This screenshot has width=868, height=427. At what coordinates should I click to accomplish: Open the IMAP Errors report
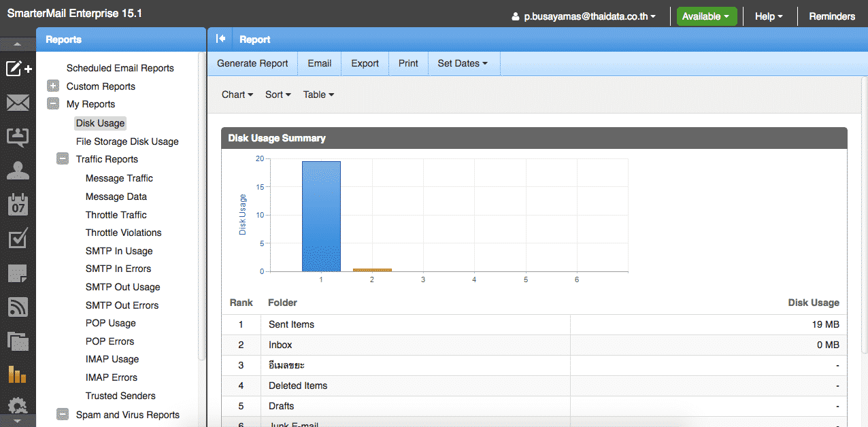[112, 377]
